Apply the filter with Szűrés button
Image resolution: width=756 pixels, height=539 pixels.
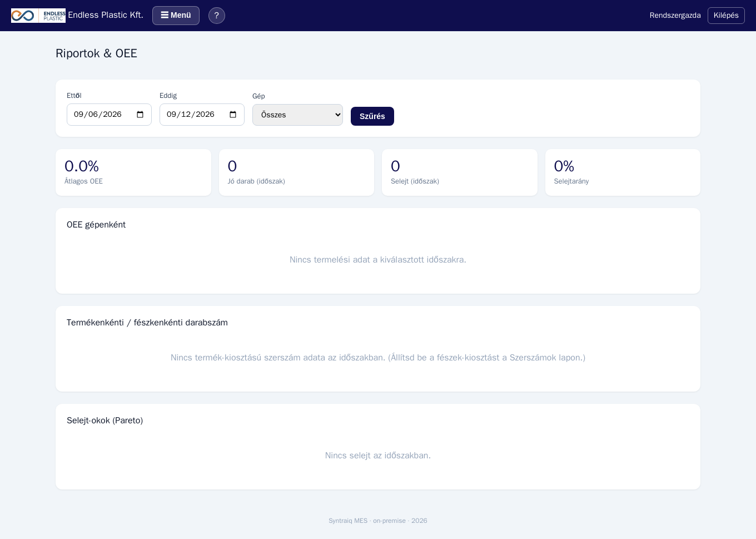(x=372, y=116)
